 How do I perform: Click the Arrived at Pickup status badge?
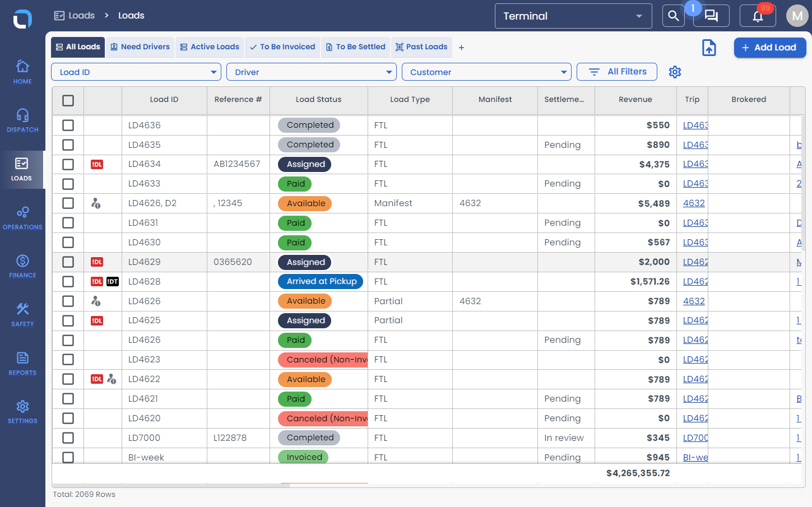tap(321, 281)
